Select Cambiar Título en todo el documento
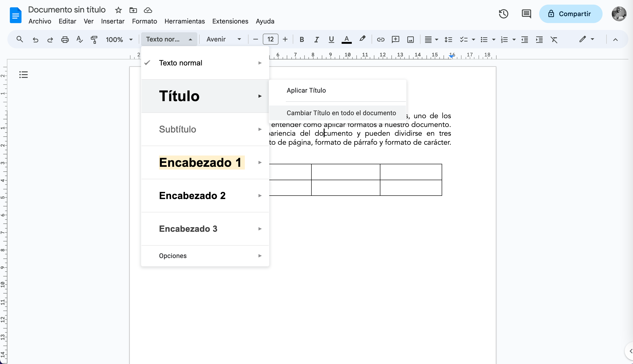 click(341, 113)
